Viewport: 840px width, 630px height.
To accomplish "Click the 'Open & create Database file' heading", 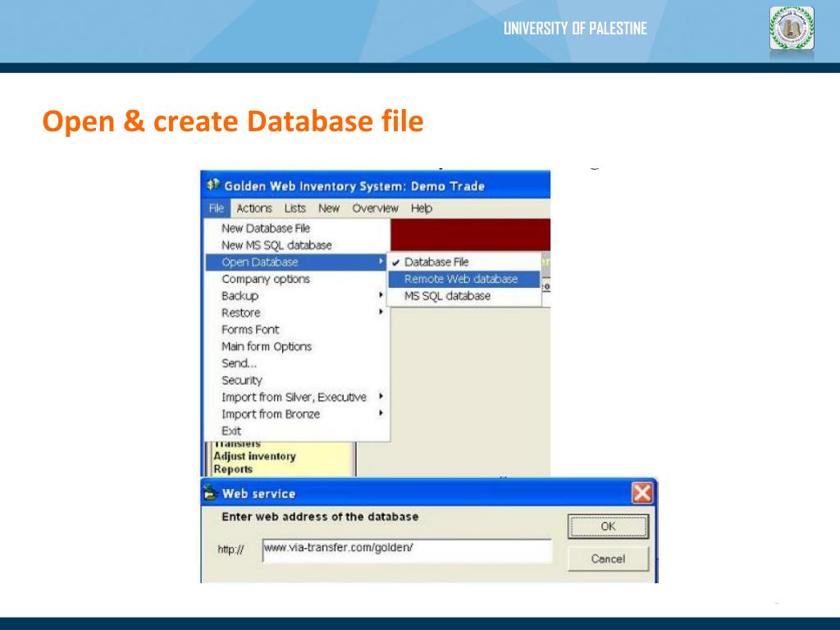I will [233, 121].
